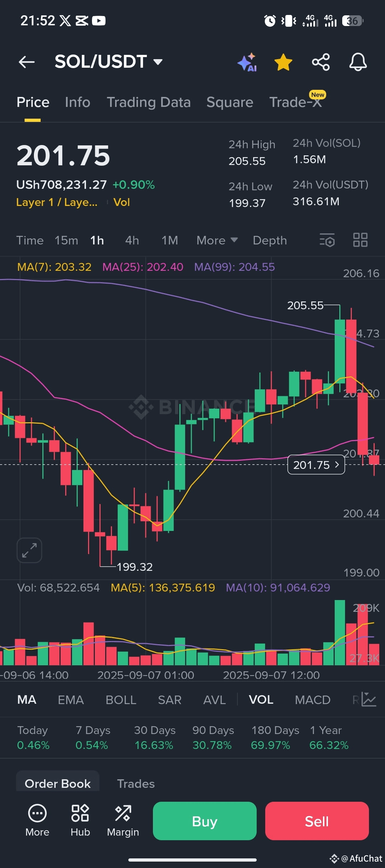The width and height of the screenshot is (385, 868).
Task: Tap the 201.75 current price marker
Action: coord(316,465)
